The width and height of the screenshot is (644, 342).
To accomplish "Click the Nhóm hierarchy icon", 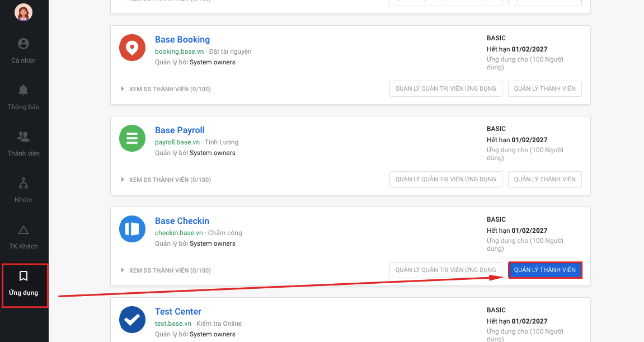I will 23,183.
